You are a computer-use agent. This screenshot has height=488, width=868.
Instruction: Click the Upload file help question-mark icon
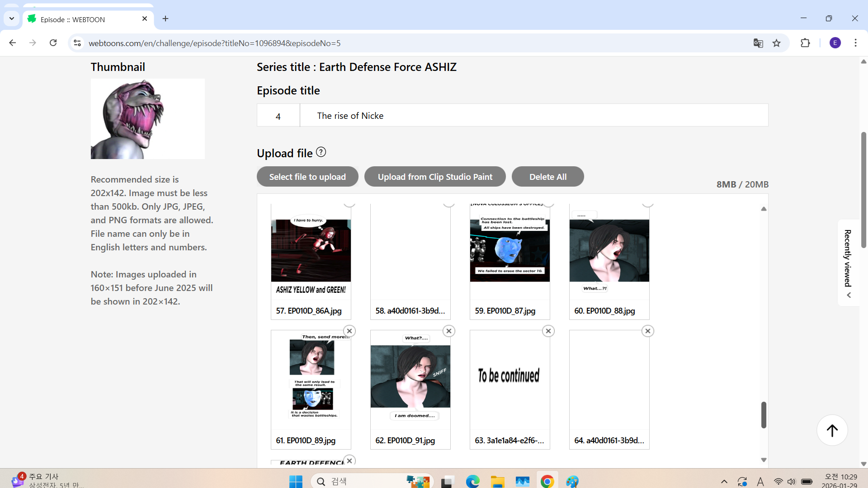[x=321, y=152]
